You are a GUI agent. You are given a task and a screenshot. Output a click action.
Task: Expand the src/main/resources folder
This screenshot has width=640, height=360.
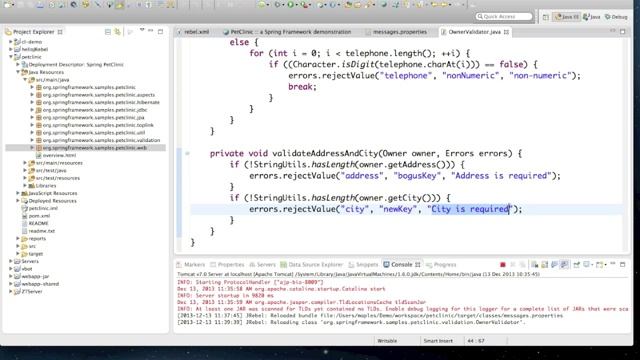coord(25,163)
